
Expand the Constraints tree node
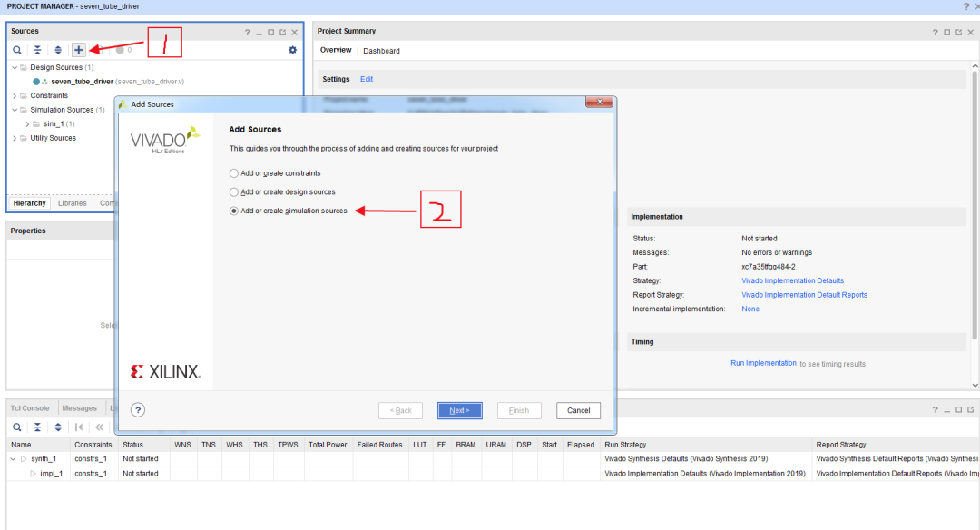click(15, 95)
